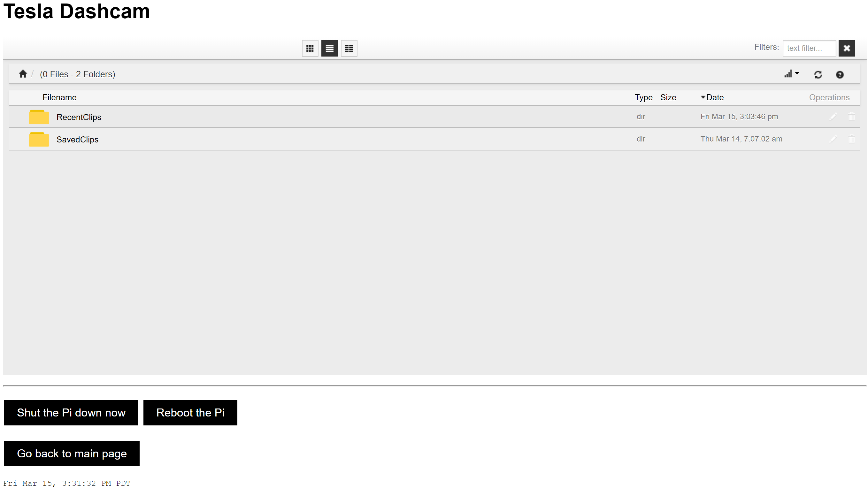868x496 pixels.
Task: Go back to main page
Action: coord(72,453)
